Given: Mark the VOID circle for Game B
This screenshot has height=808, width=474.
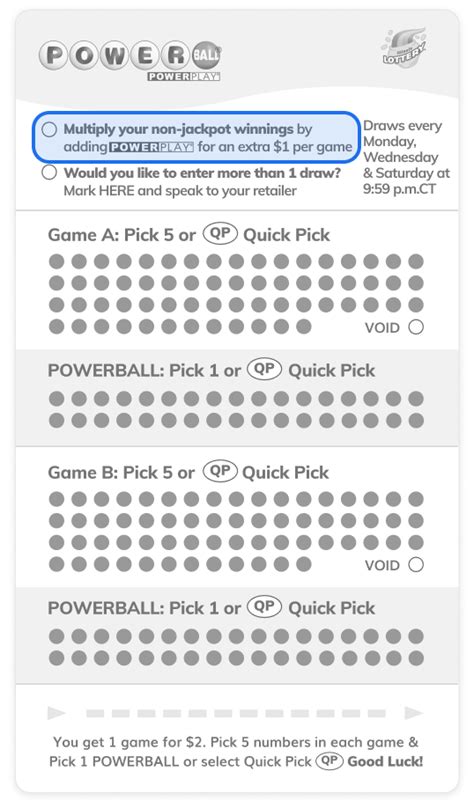Looking at the screenshot, I should [416, 565].
